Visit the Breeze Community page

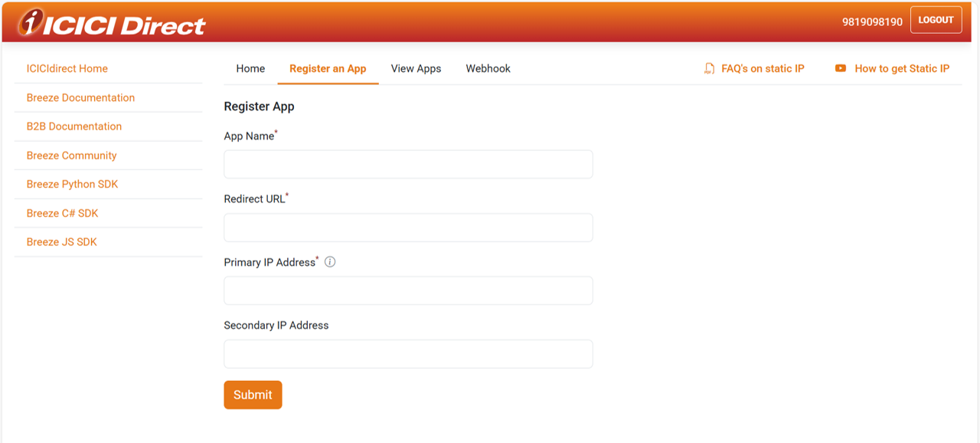70,155
